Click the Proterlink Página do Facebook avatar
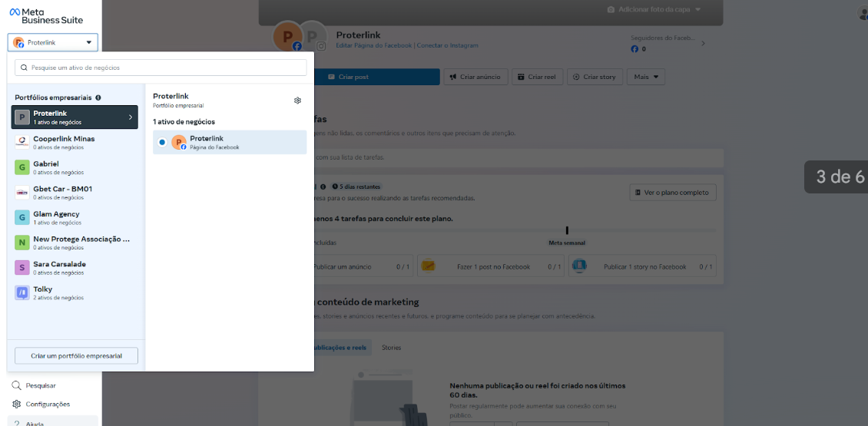The image size is (868, 426). [179, 142]
